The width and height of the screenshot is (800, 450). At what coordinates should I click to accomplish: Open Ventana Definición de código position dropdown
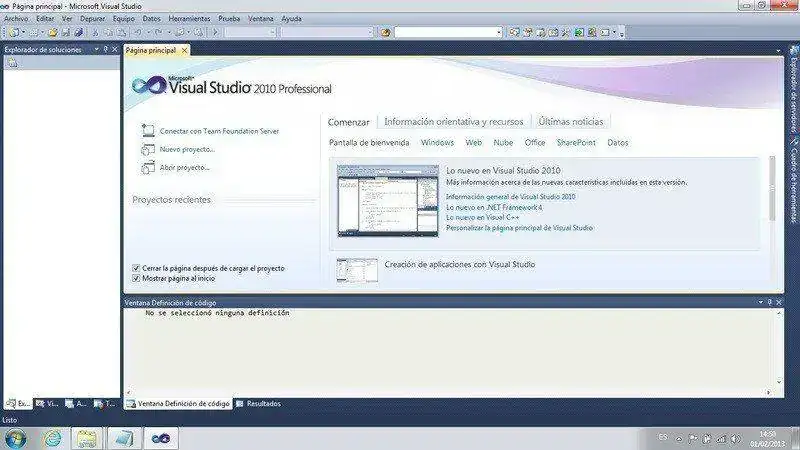[x=760, y=302]
